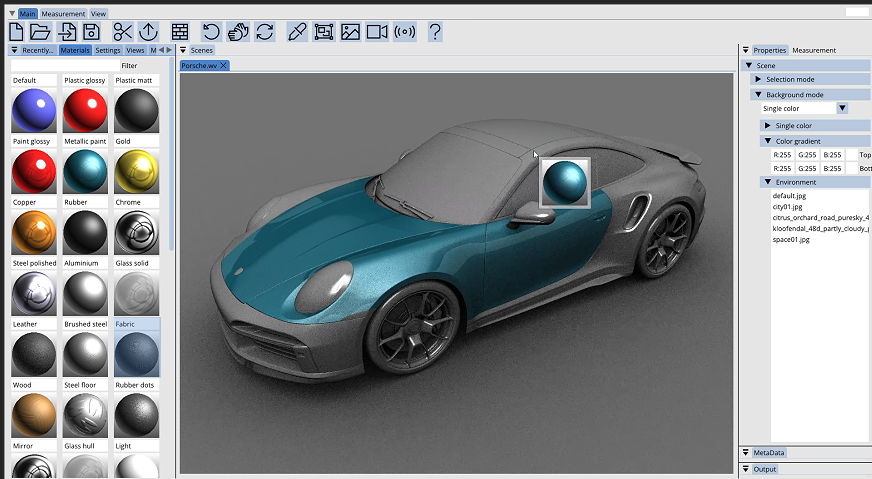Image resolution: width=872 pixels, height=479 pixels.
Task: Click the undo rotation arrow icon
Action: 211,32
